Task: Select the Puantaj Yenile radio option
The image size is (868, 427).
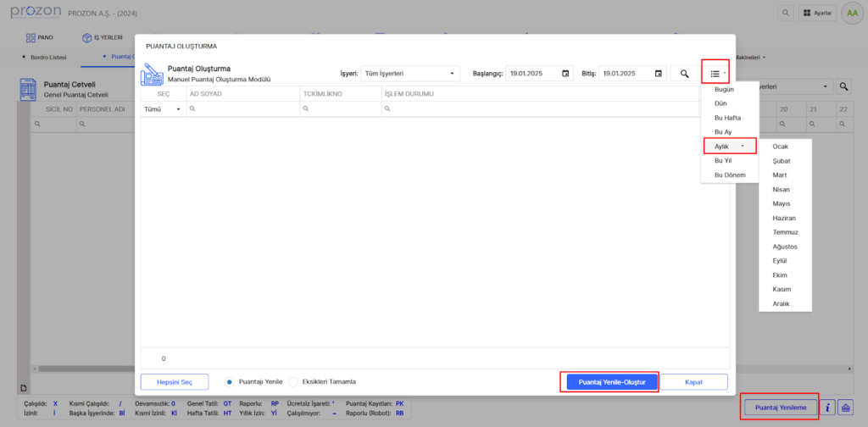Action: click(230, 382)
